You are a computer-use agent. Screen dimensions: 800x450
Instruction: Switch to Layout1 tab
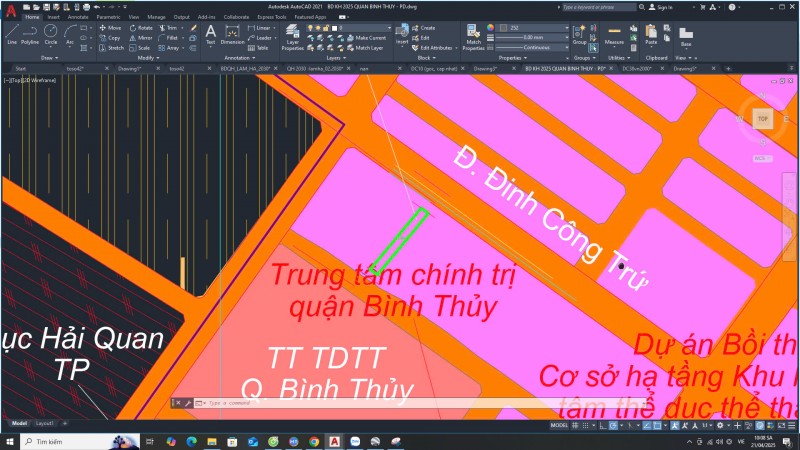[x=44, y=423]
